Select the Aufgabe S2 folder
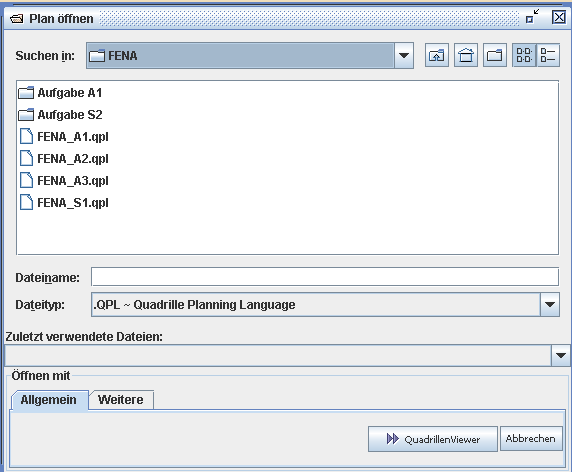 tap(61, 115)
